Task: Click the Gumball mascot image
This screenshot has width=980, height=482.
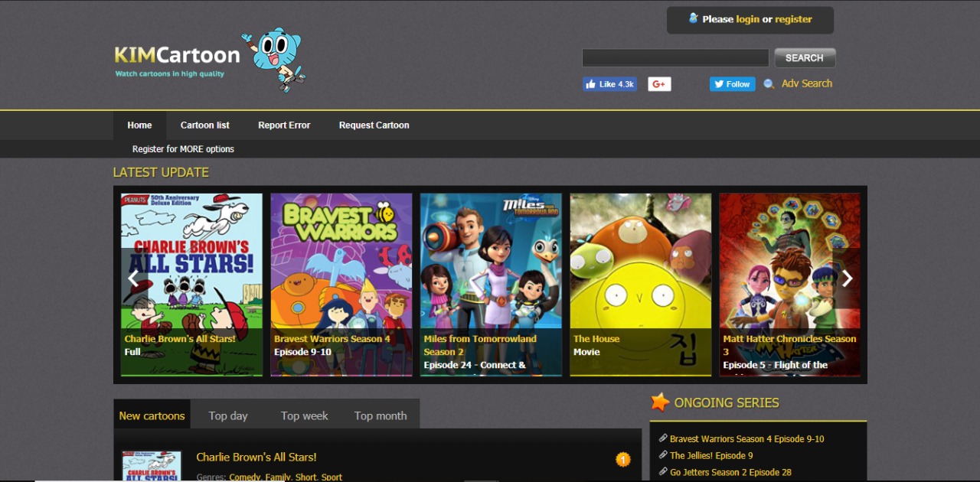Action: [273, 60]
